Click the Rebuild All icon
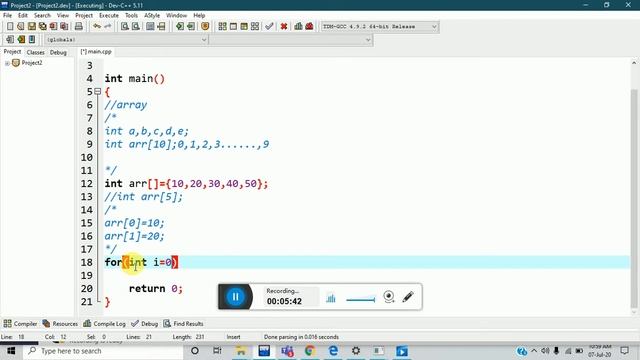The image size is (640, 360). coord(255,27)
